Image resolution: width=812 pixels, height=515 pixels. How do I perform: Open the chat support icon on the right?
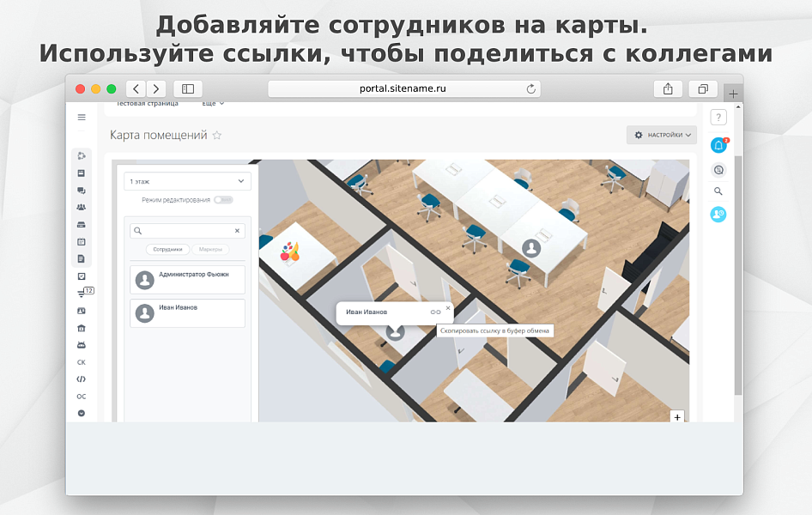tap(718, 170)
